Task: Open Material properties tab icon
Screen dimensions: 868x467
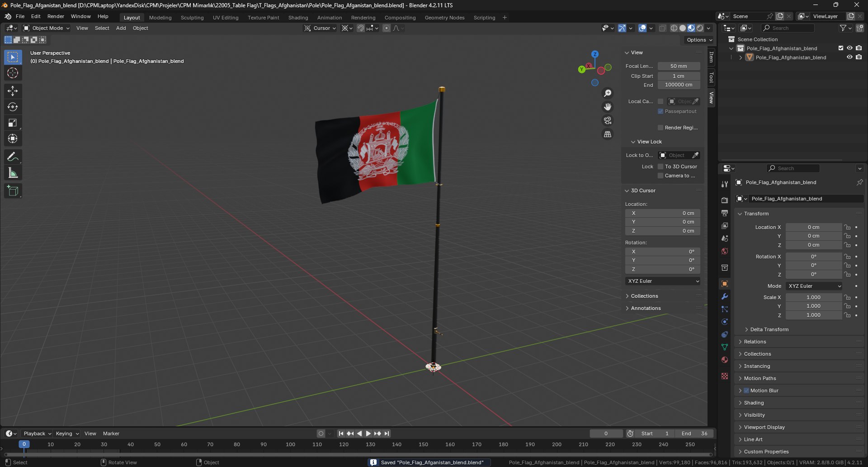Action: coord(725,360)
